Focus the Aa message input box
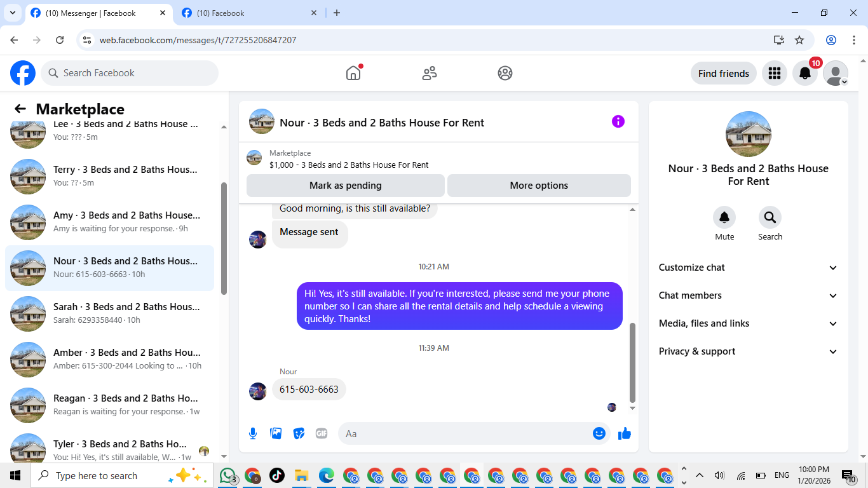868x488 pixels. tap(464, 433)
